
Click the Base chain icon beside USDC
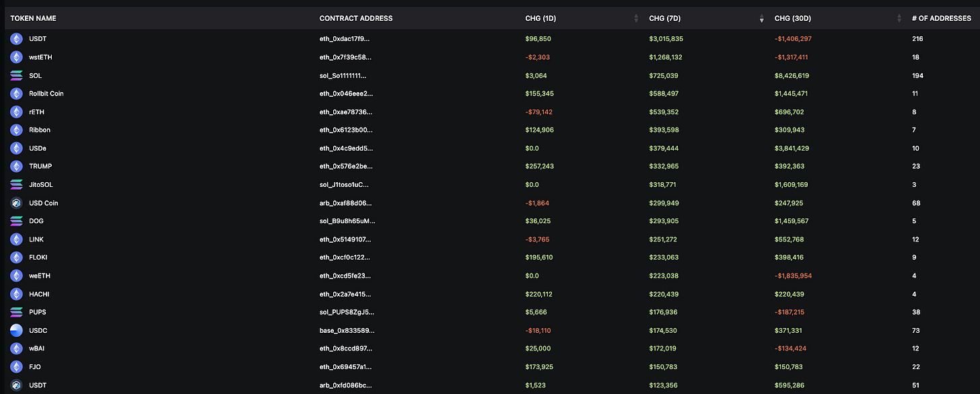[x=16, y=330]
